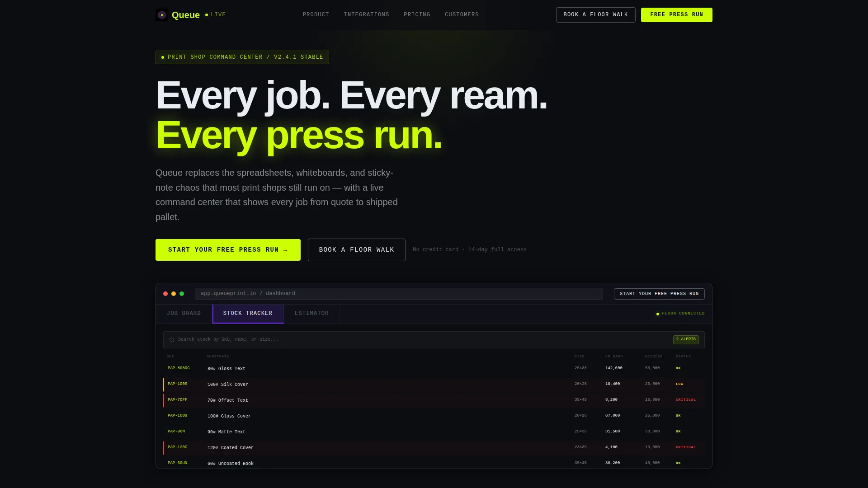Click the search magnifier icon in stock search
Image resolution: width=868 pixels, height=488 pixels.
(x=172, y=340)
